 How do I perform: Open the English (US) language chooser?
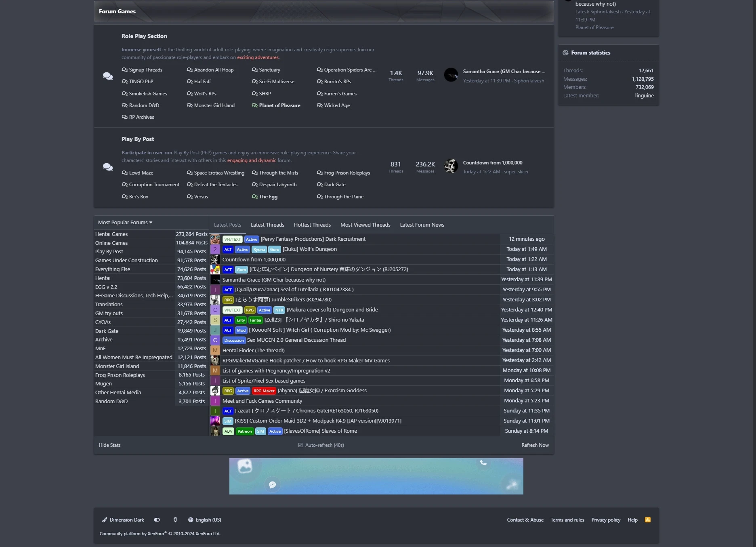point(205,520)
